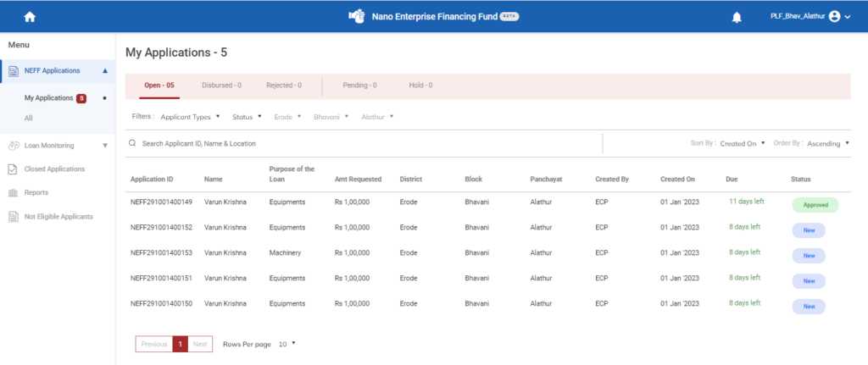The image size is (868, 365).
Task: Click the NEFF Applications sidebar icon
Action: pyautogui.click(x=14, y=71)
